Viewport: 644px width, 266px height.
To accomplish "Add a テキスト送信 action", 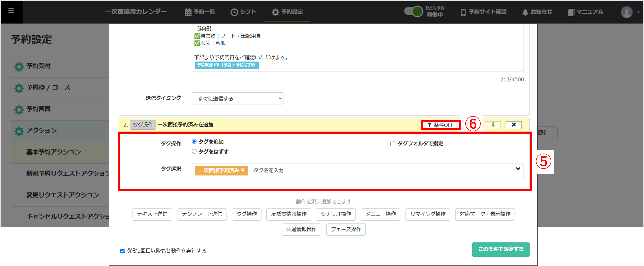I will point(152,214).
